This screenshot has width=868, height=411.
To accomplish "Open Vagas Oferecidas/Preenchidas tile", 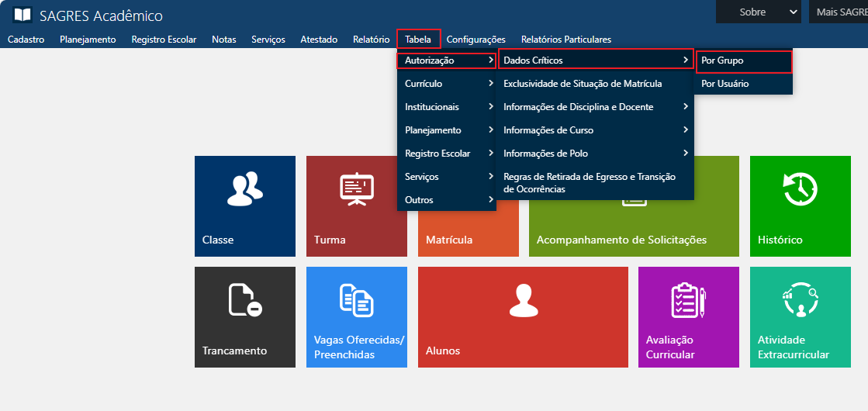I will pos(356,316).
